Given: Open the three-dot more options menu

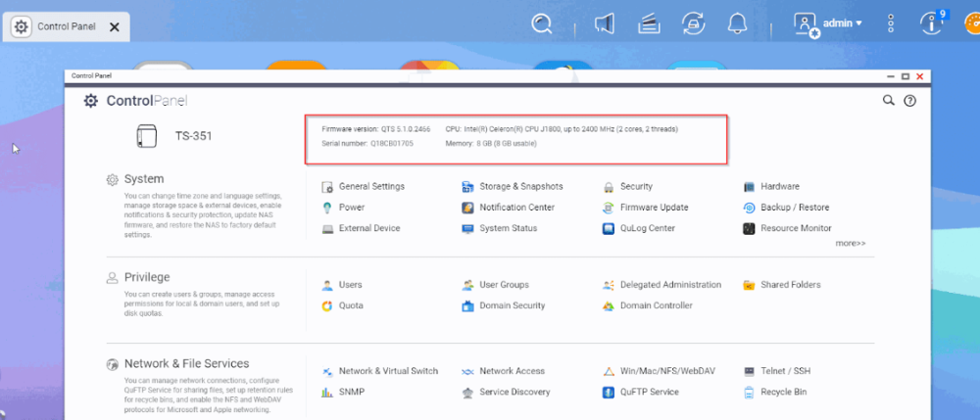Looking at the screenshot, I should pos(891,23).
